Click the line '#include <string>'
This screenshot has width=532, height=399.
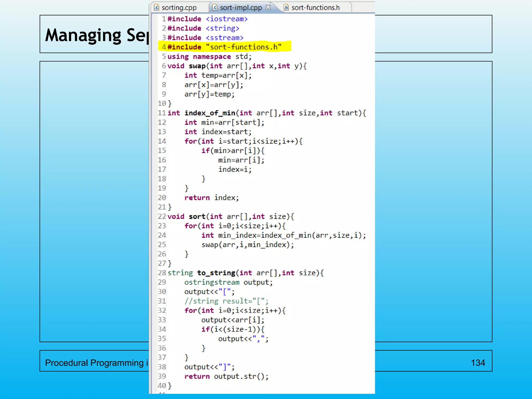tap(203, 28)
